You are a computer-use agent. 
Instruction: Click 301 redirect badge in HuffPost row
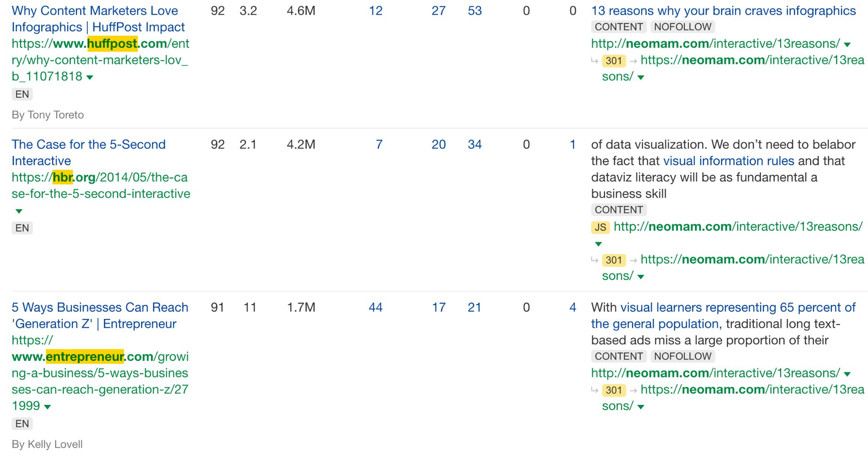click(613, 61)
